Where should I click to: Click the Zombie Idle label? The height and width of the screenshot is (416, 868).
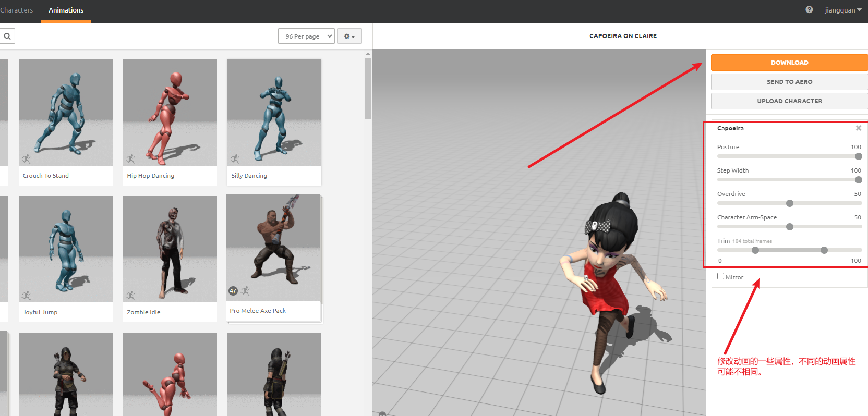(143, 312)
